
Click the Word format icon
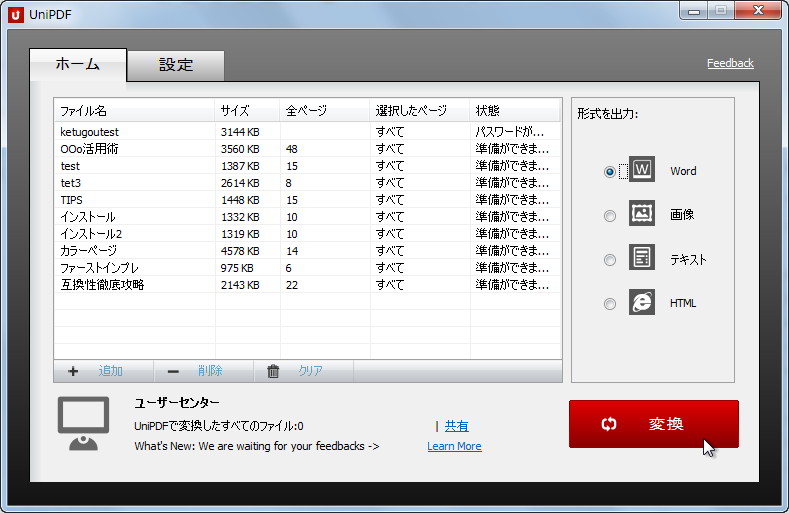point(642,169)
